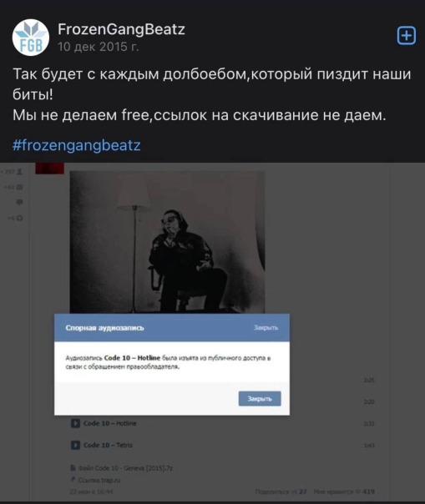Click the Спорная аудиозапись dialog title
This screenshot has height=504, width=425.
[x=104, y=328]
